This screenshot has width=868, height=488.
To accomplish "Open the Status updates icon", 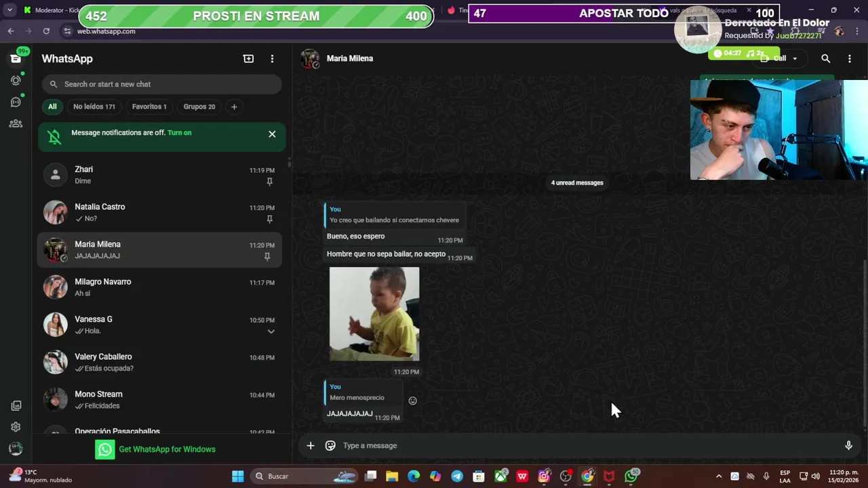I will (x=16, y=80).
